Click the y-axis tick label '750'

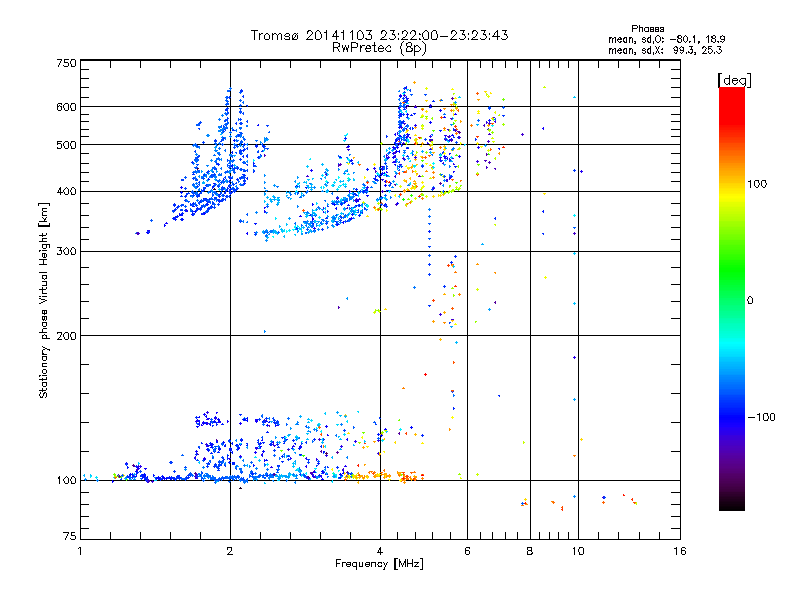66,63
